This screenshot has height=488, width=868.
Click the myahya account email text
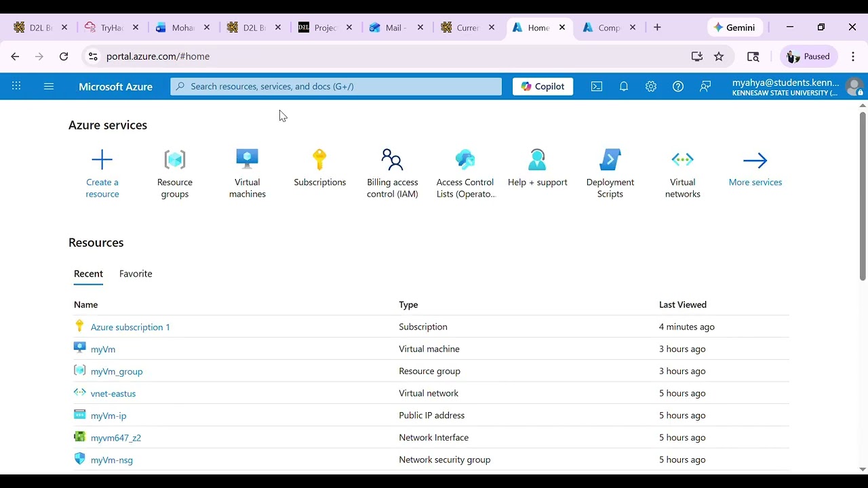[786, 83]
